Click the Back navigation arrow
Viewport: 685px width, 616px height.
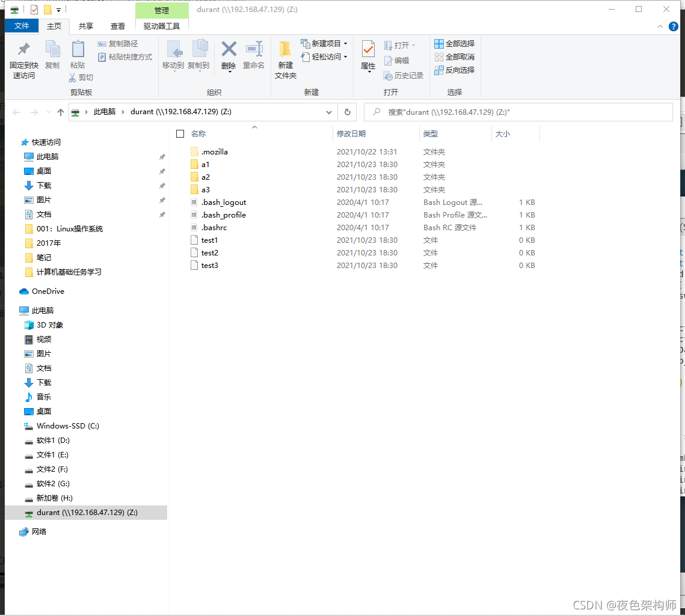click(17, 112)
